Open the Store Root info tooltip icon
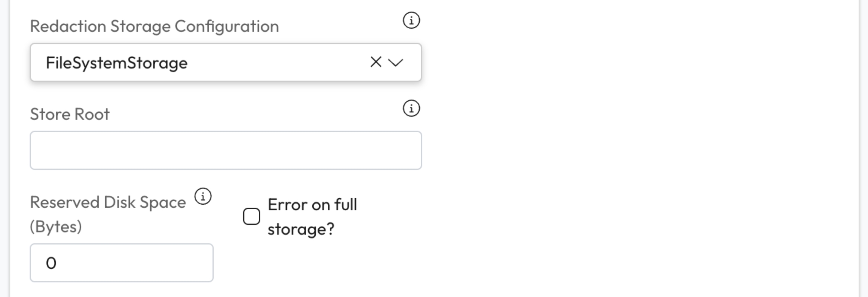 click(411, 109)
